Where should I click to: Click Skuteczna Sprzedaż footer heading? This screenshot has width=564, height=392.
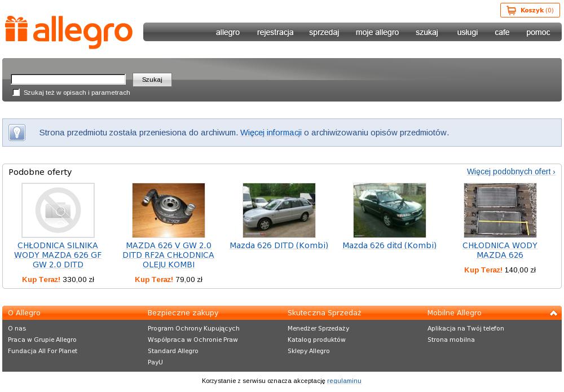click(x=324, y=313)
